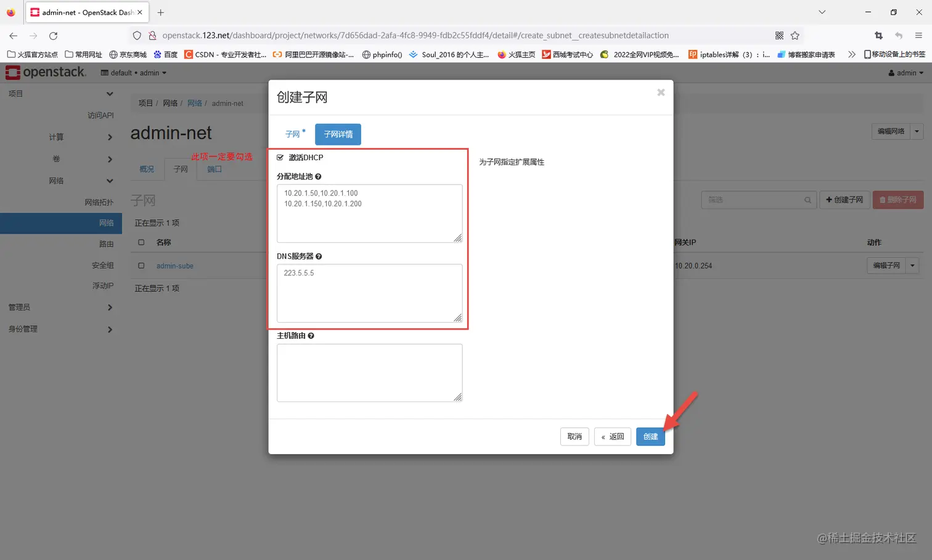This screenshot has height=560, width=932.
Task: Expand the 管理员 sidebar section
Action: click(x=60, y=307)
